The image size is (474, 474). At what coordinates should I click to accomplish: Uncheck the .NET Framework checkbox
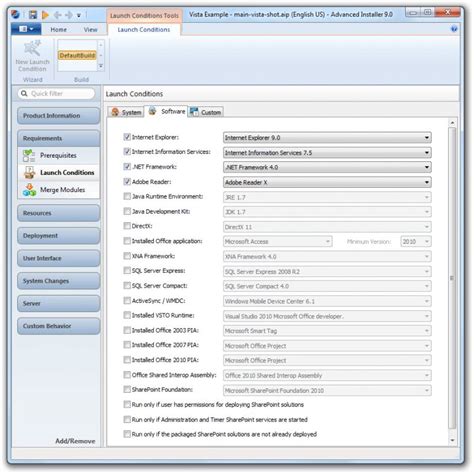127,166
